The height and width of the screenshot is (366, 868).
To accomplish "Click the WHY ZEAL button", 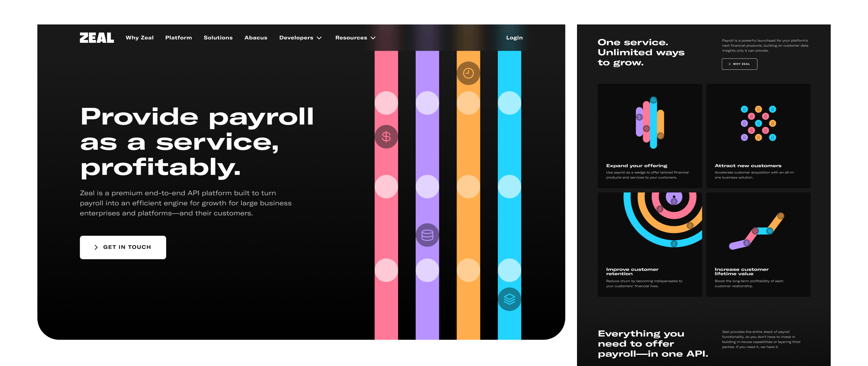I will pos(739,64).
